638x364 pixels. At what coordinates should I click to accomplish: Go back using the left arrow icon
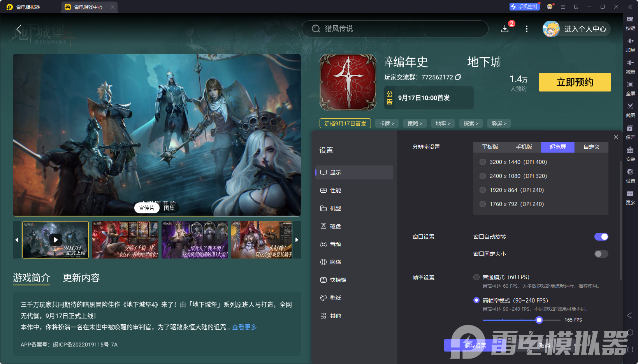[x=19, y=29]
